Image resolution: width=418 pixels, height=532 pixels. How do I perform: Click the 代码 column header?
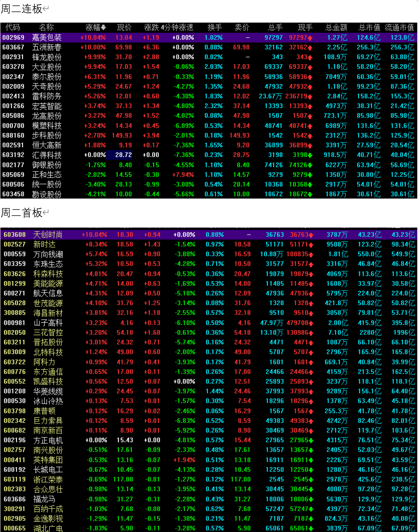(12, 28)
